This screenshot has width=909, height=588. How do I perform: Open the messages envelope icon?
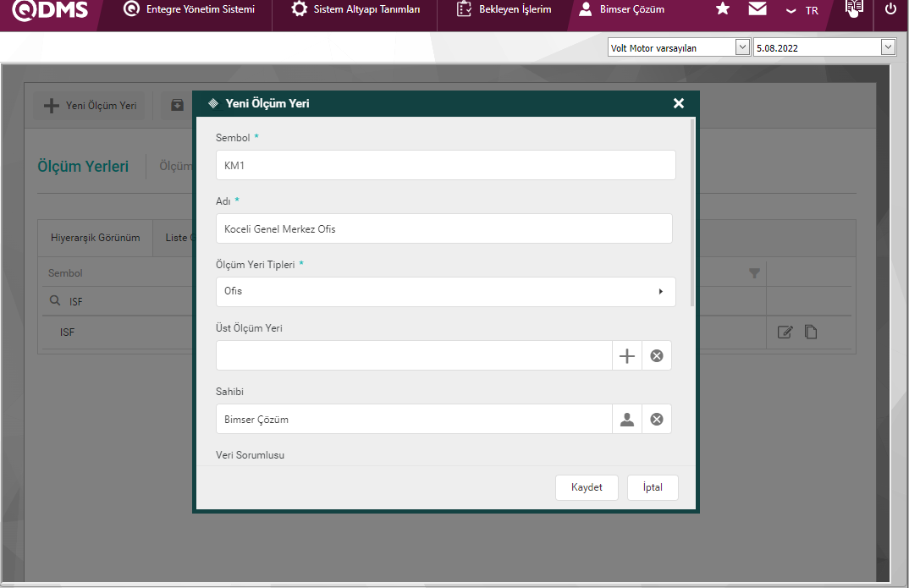(757, 9)
